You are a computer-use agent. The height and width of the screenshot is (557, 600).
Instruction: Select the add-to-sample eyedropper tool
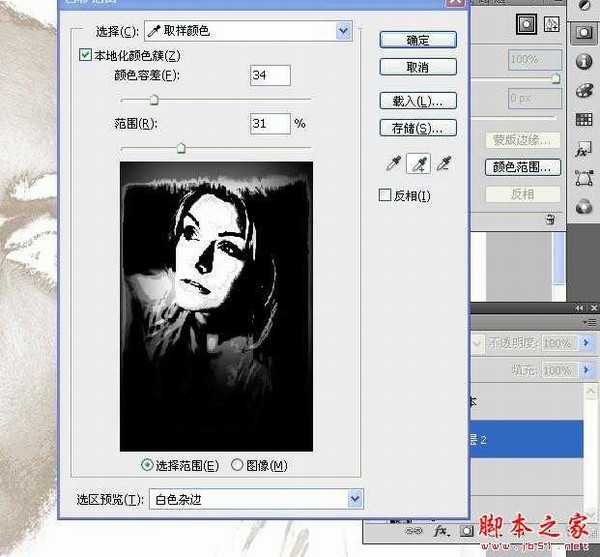419,164
